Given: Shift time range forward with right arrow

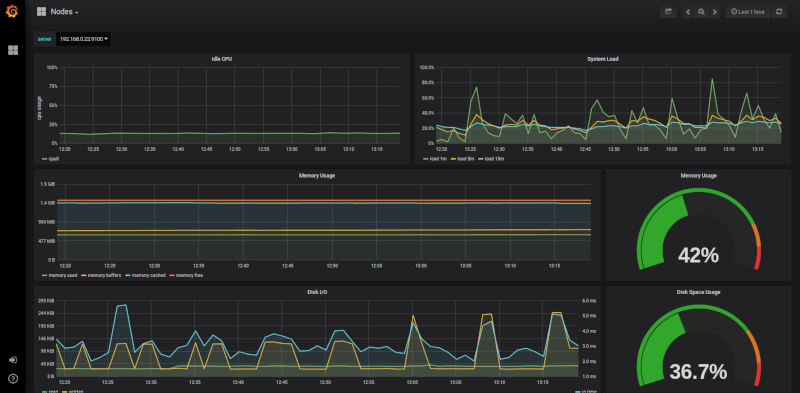Looking at the screenshot, I should coord(714,12).
